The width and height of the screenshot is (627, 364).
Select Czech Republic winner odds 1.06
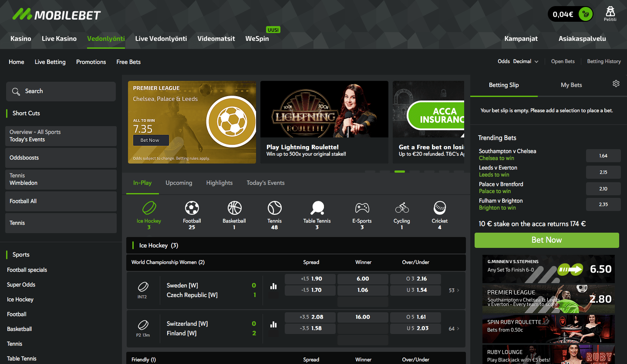pyautogui.click(x=363, y=290)
